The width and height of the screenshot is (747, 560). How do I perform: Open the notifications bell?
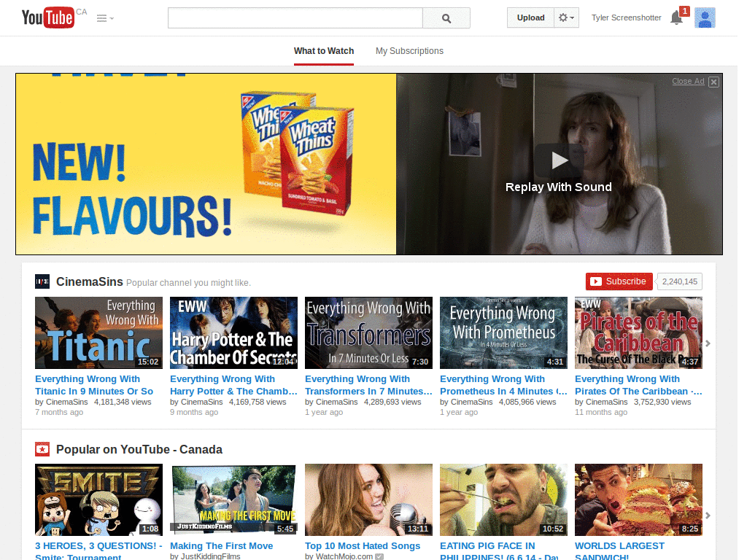point(676,17)
